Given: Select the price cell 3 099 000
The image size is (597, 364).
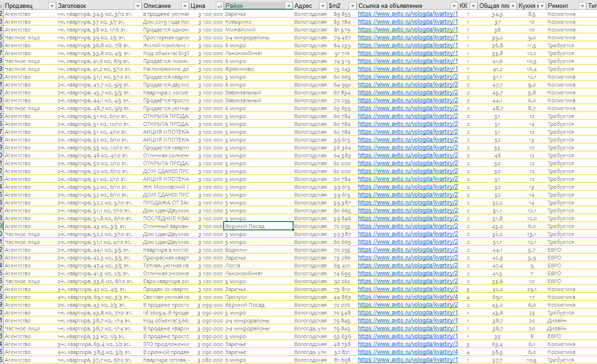Looking at the screenshot, I should 207,305.
